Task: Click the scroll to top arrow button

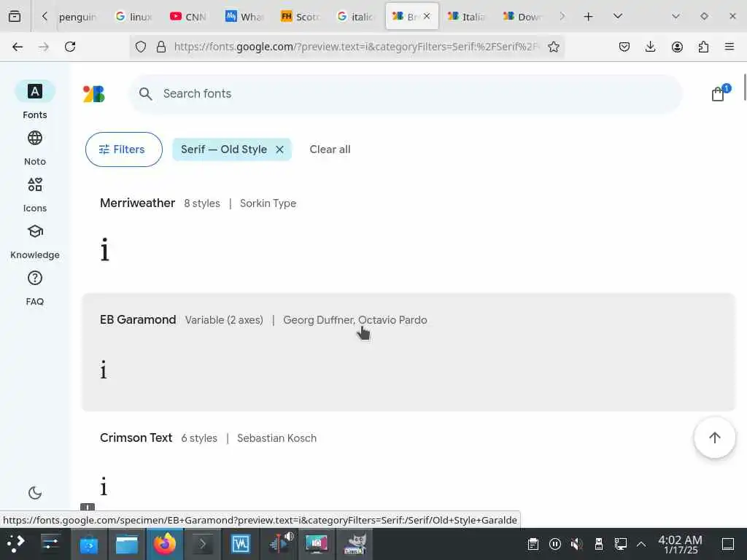Action: (714, 437)
